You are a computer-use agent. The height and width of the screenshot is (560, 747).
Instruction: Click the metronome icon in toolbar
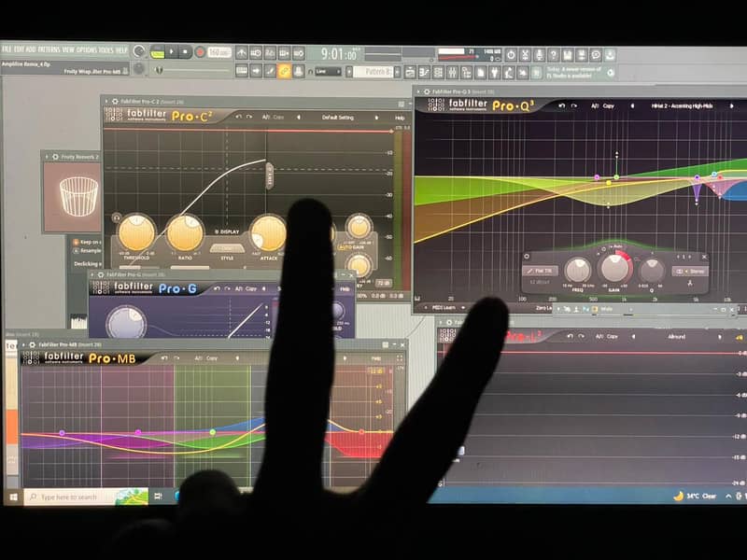click(242, 53)
